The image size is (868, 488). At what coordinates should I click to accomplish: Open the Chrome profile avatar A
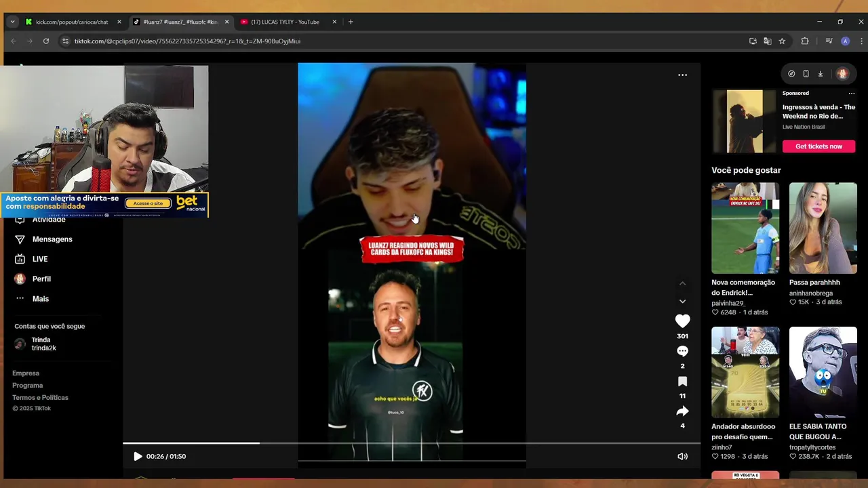pyautogui.click(x=845, y=41)
